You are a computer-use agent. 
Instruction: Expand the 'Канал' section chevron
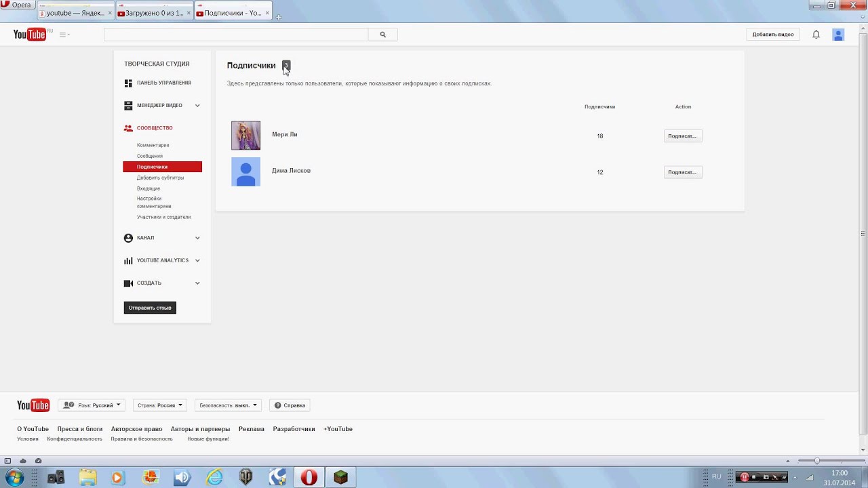pyautogui.click(x=197, y=238)
